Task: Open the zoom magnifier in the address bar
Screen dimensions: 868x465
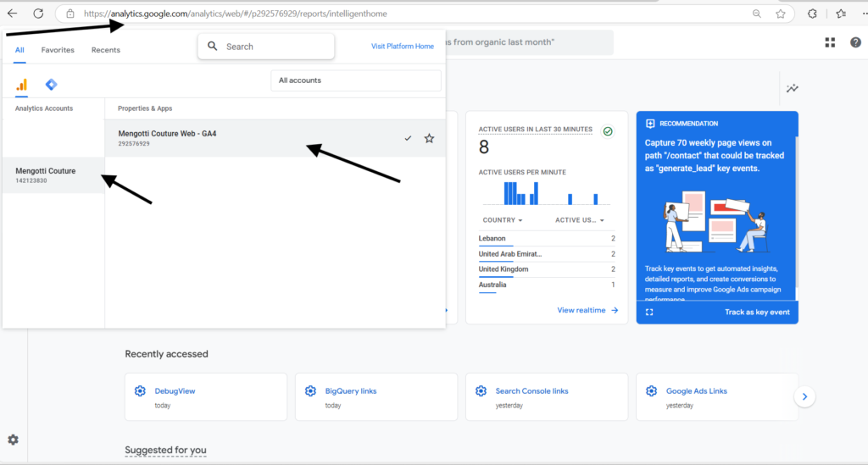Action: [x=756, y=14]
